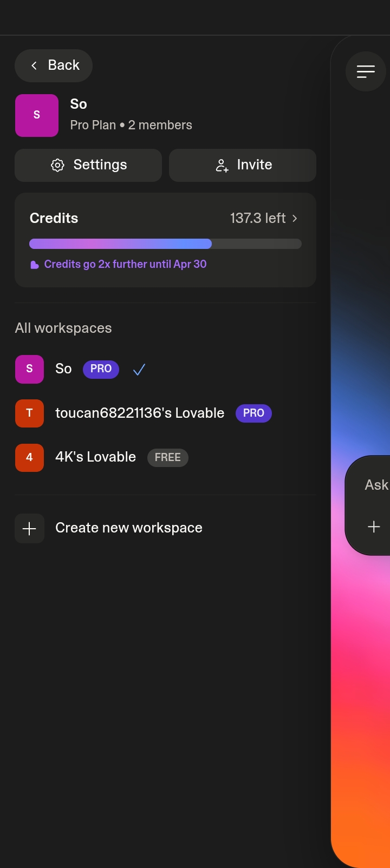Invite a member to the workspace

coord(243,165)
